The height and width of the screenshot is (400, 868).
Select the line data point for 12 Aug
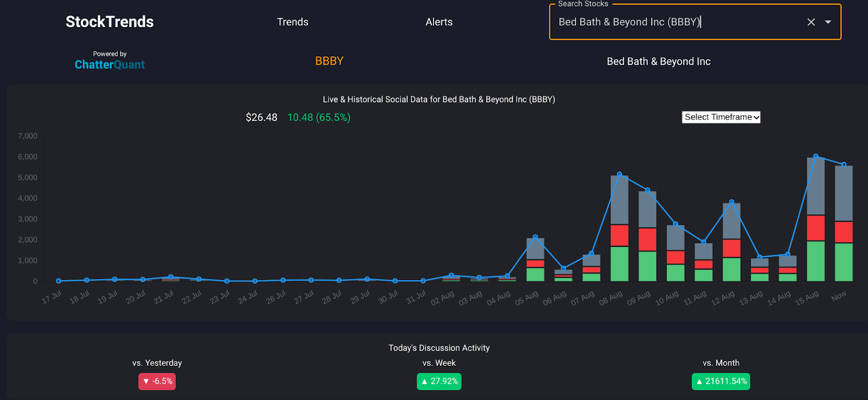(732, 202)
